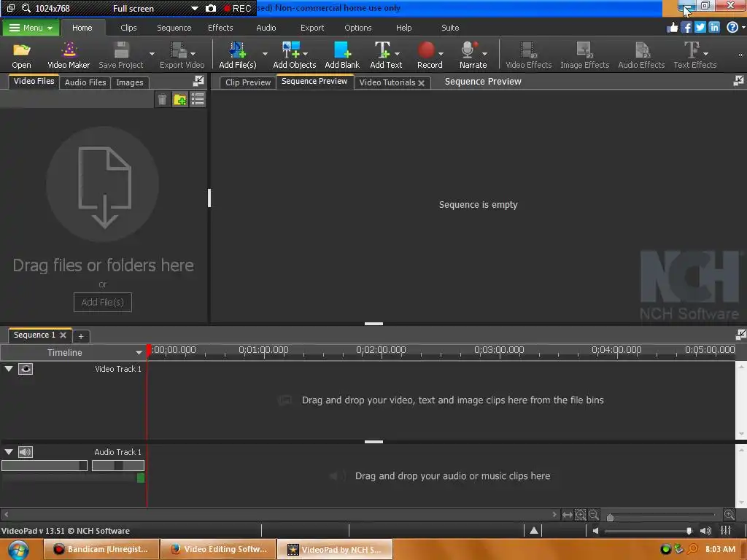Open the help question mark icon
This screenshot has width=747, height=560.
click(x=732, y=28)
